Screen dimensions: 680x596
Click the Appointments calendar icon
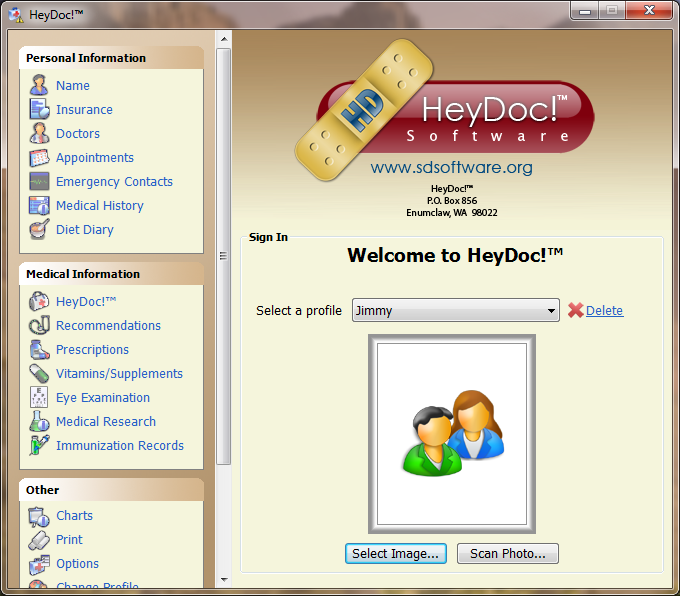(x=39, y=157)
